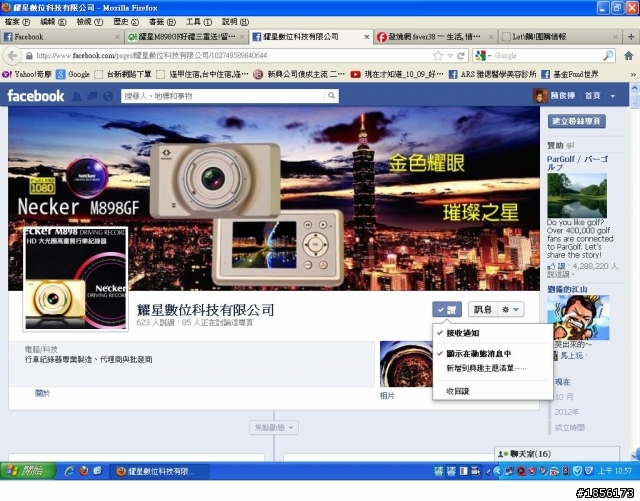
Task: Open the 檢視 menu
Action: point(90,22)
